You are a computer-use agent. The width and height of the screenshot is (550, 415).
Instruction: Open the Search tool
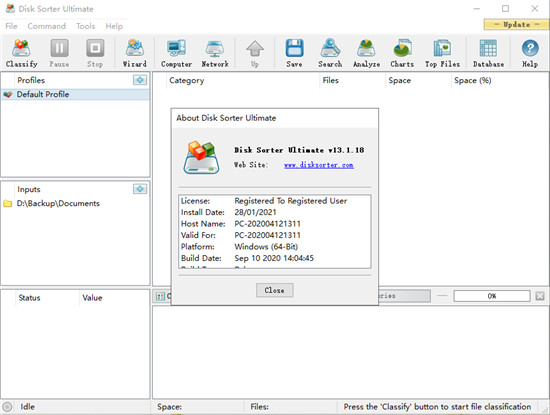coord(330,53)
